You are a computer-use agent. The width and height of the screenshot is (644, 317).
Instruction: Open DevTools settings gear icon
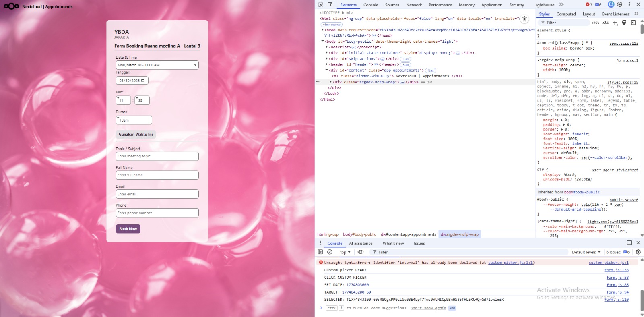[620, 4]
